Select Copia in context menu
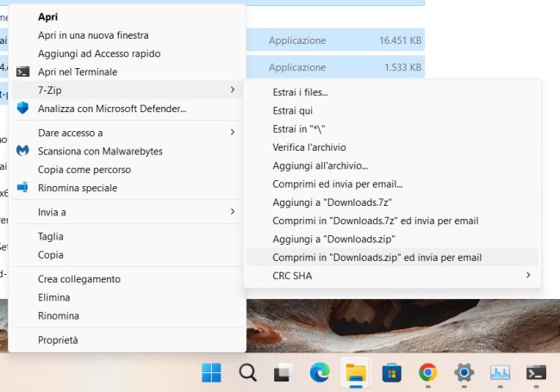The height and width of the screenshot is (392, 560). [x=50, y=255]
